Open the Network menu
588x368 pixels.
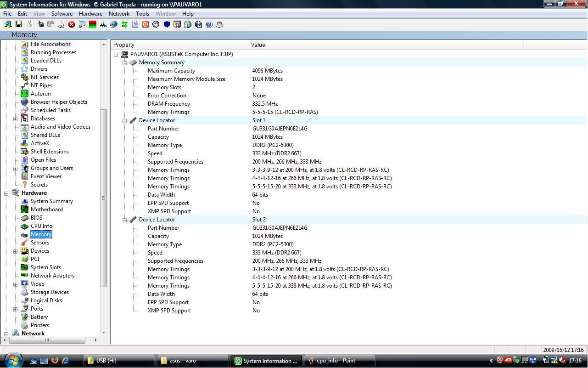(119, 14)
